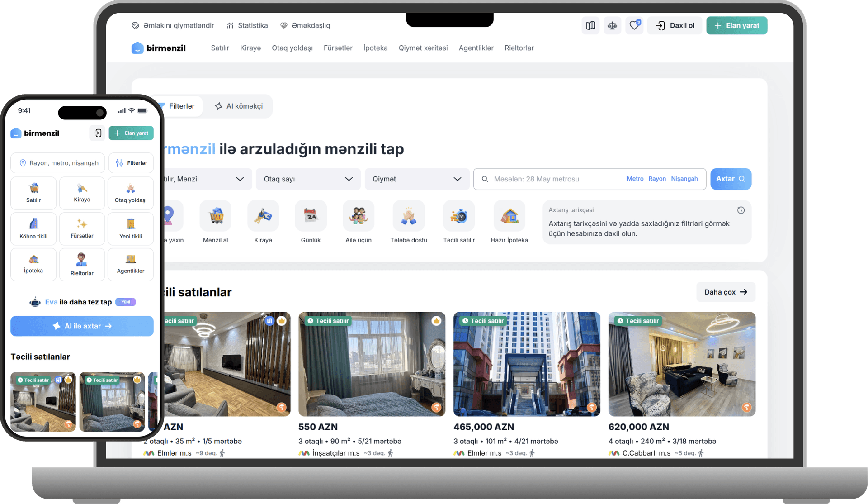
Task: Click Elan yarat button on laptop
Action: pyautogui.click(x=737, y=26)
